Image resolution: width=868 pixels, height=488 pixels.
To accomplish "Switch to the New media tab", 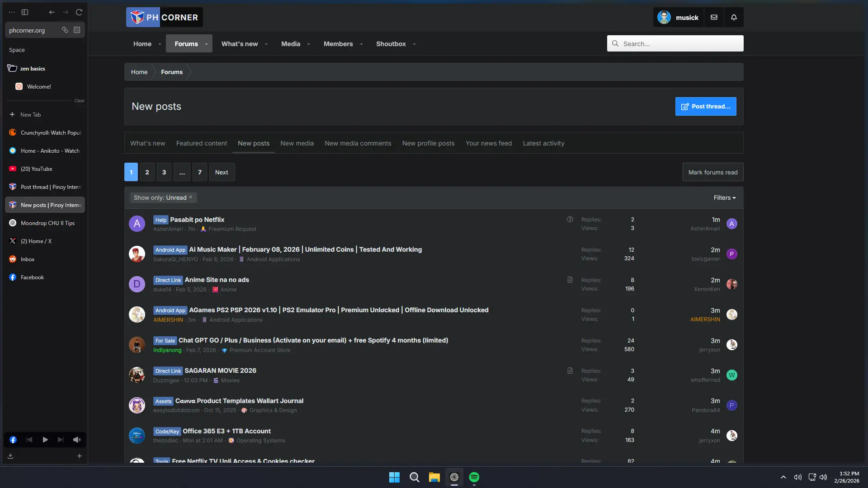I will click(x=297, y=143).
